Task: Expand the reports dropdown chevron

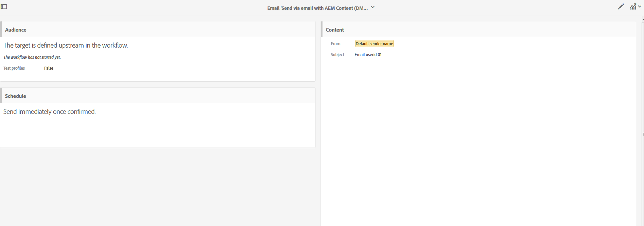Action: (x=640, y=6)
